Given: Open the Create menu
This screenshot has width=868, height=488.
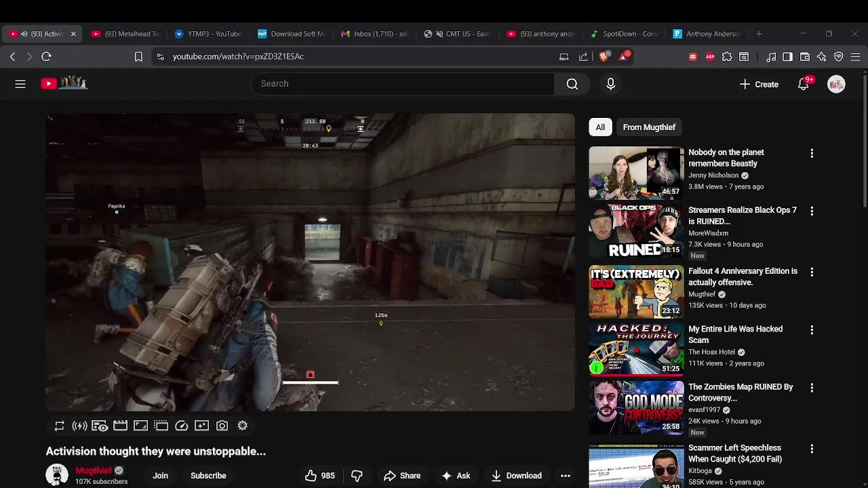Looking at the screenshot, I should tap(759, 84).
